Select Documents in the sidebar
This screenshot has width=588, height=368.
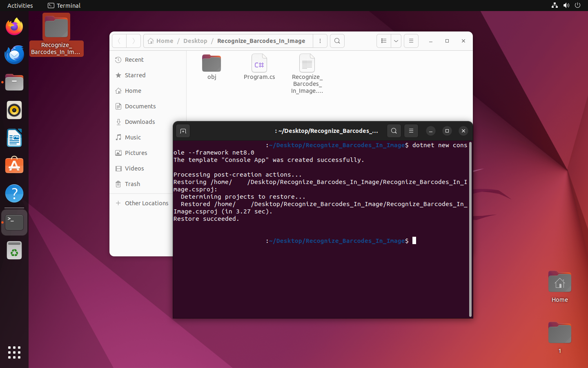(x=140, y=106)
